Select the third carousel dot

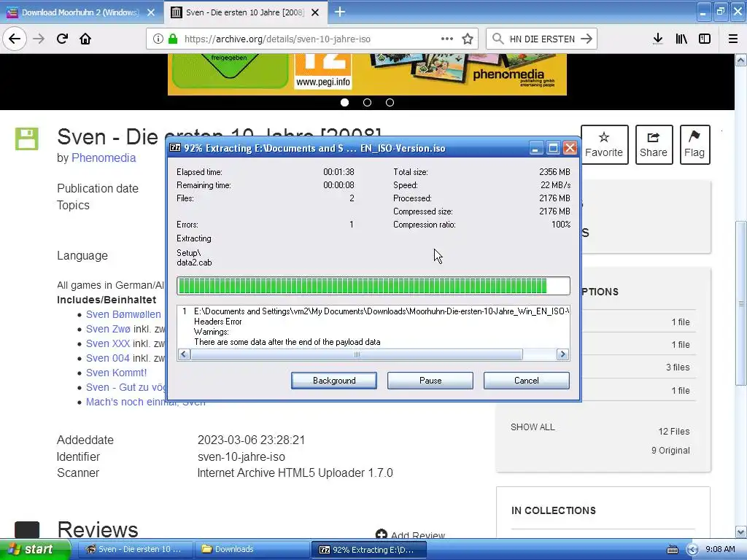[390, 102]
